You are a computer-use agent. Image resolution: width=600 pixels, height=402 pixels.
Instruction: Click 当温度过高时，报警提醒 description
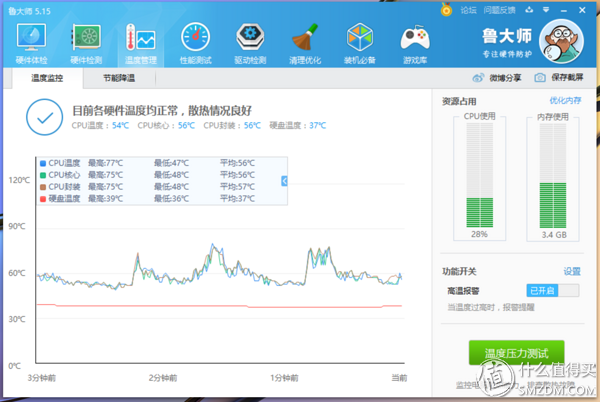[491, 308]
